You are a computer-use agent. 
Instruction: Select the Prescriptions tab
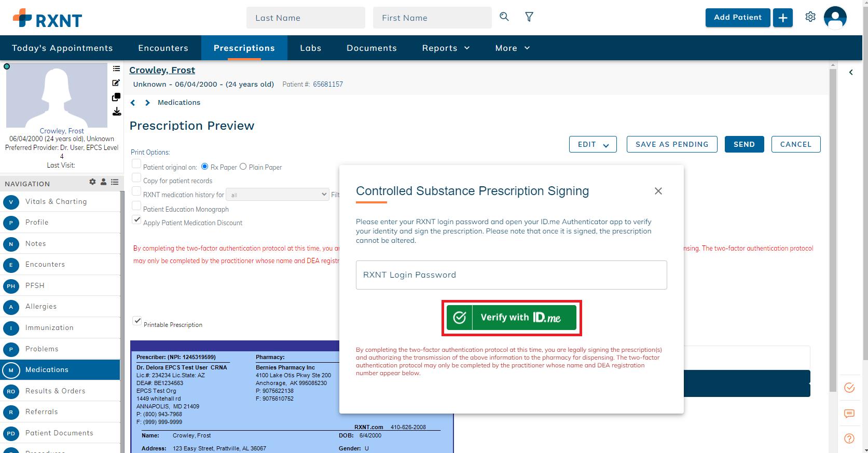point(244,48)
